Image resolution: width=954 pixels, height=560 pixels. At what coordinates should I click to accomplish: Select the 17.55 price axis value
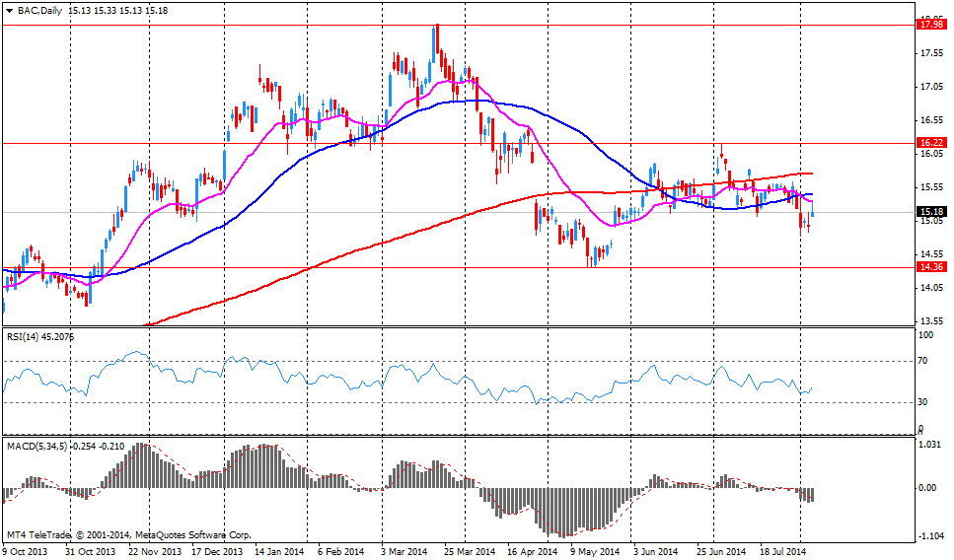[x=930, y=54]
